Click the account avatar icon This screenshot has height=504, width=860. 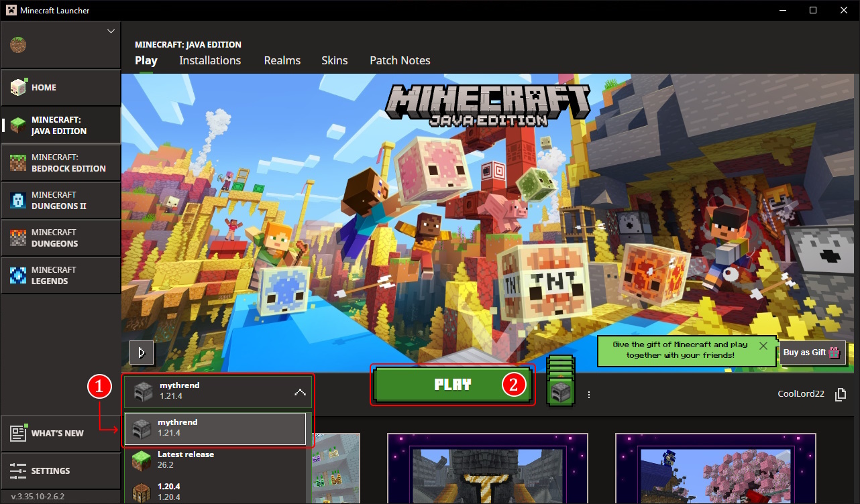click(x=18, y=45)
